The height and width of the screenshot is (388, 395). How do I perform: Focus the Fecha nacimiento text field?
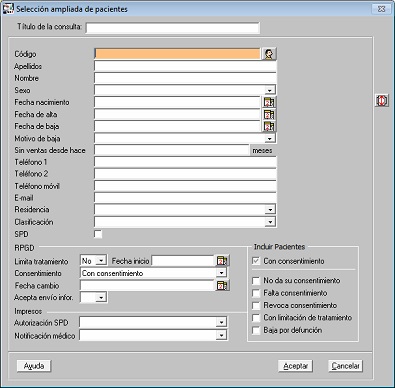coord(178,102)
